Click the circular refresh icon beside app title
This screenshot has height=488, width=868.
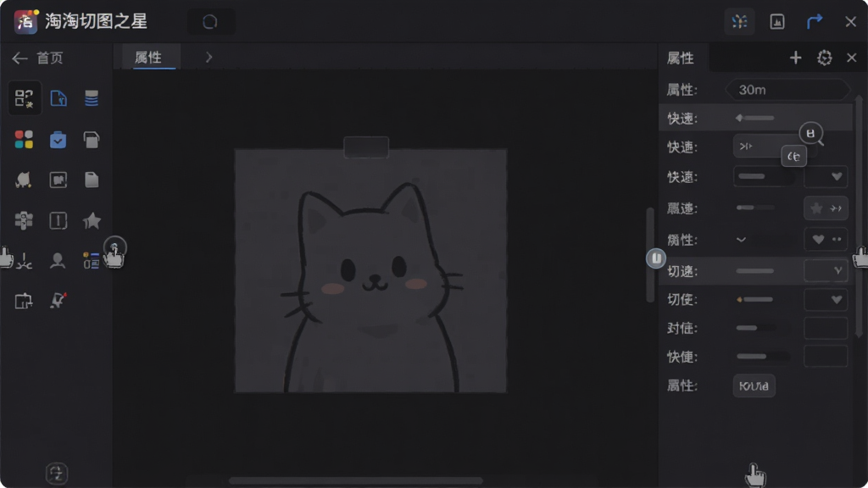[210, 22]
